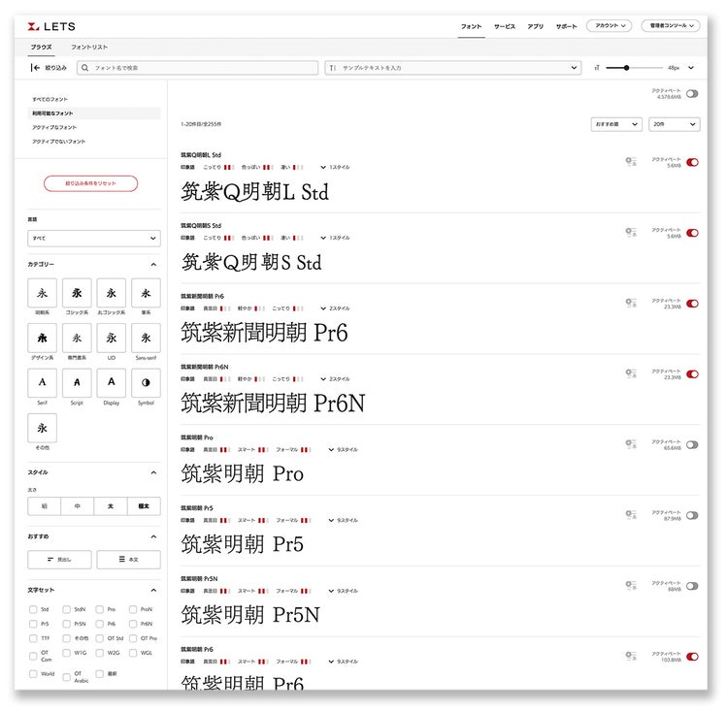
Task: Click the font size slider handle
Action: 626,68
